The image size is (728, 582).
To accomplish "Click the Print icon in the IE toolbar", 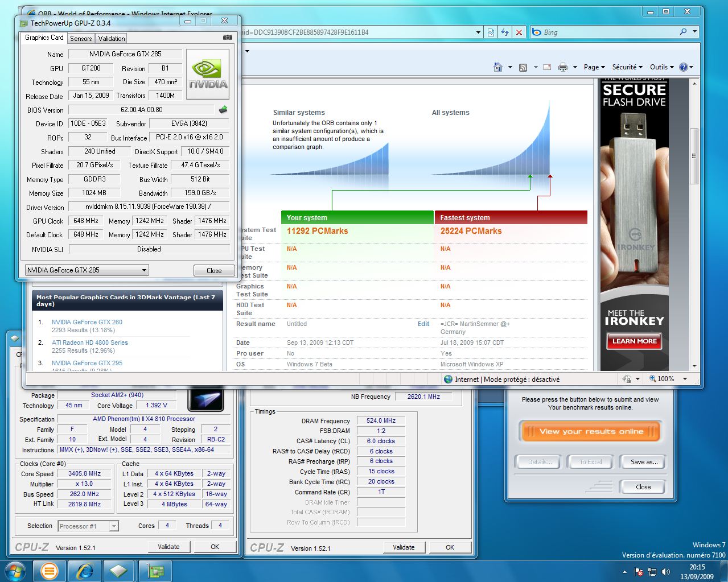I will (x=563, y=67).
